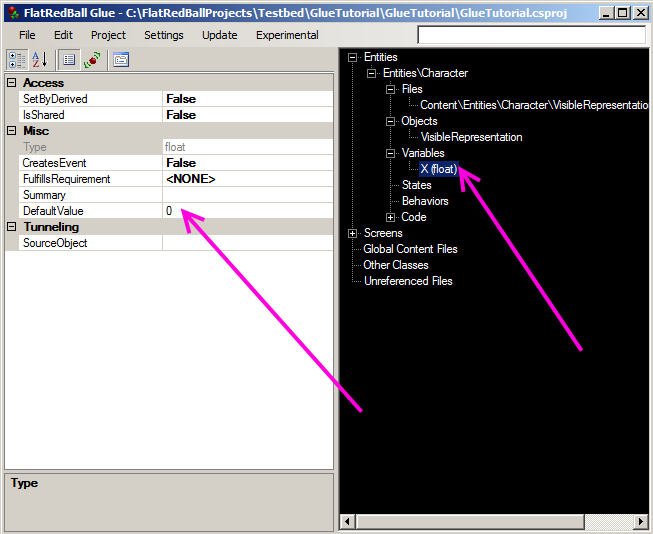The image size is (653, 534).
Task: Select the Content\Entities\Character file entry
Action: 534,105
